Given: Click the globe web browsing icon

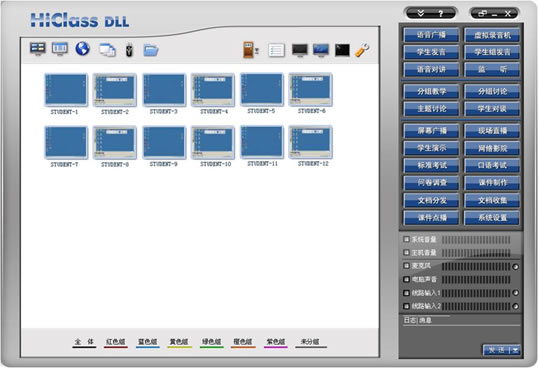Looking at the screenshot, I should [x=82, y=49].
